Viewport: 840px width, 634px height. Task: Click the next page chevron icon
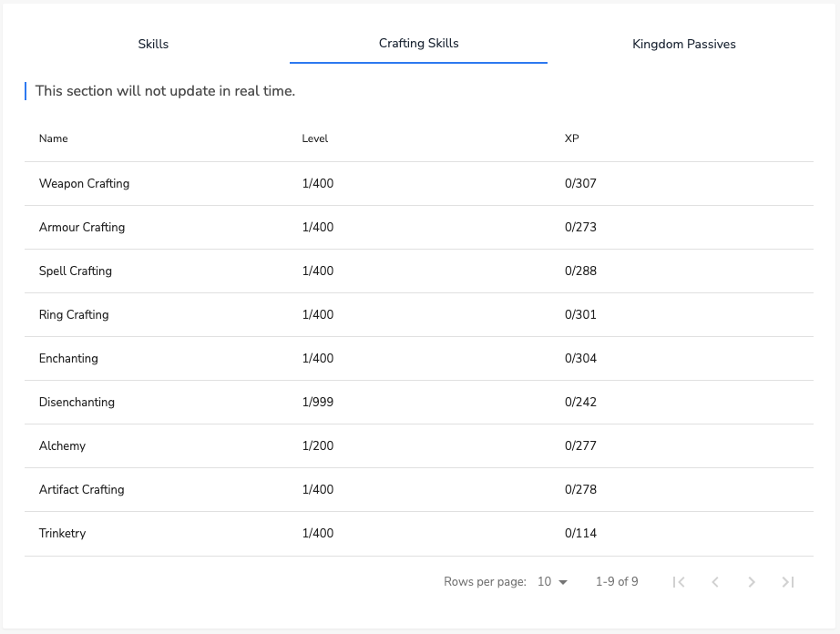pos(752,582)
